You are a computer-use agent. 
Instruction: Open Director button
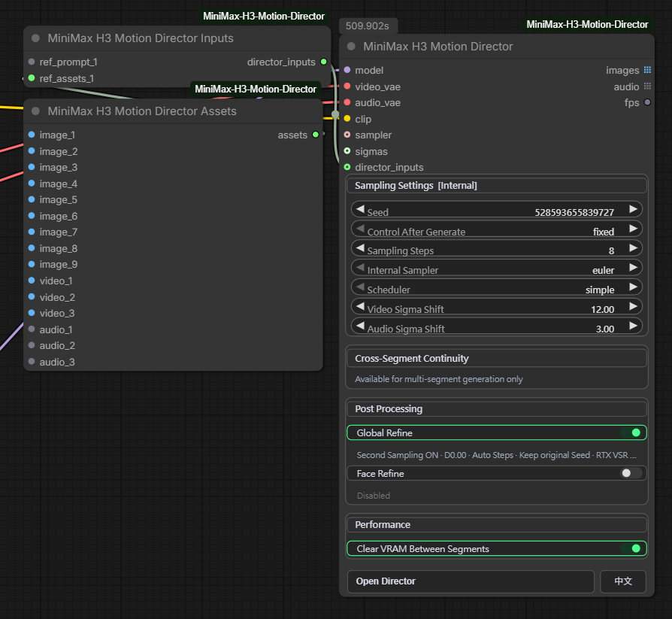point(471,581)
